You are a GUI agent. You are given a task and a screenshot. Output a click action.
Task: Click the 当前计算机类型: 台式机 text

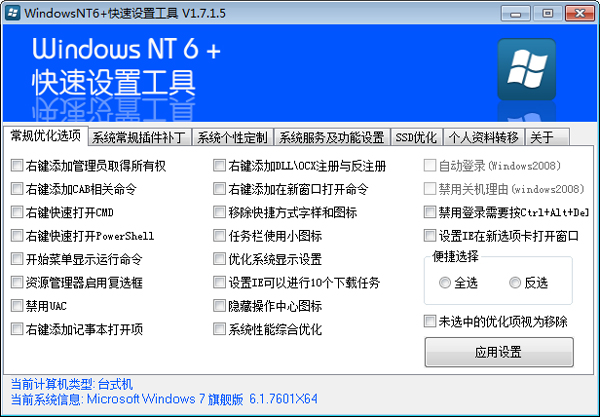coord(72,384)
